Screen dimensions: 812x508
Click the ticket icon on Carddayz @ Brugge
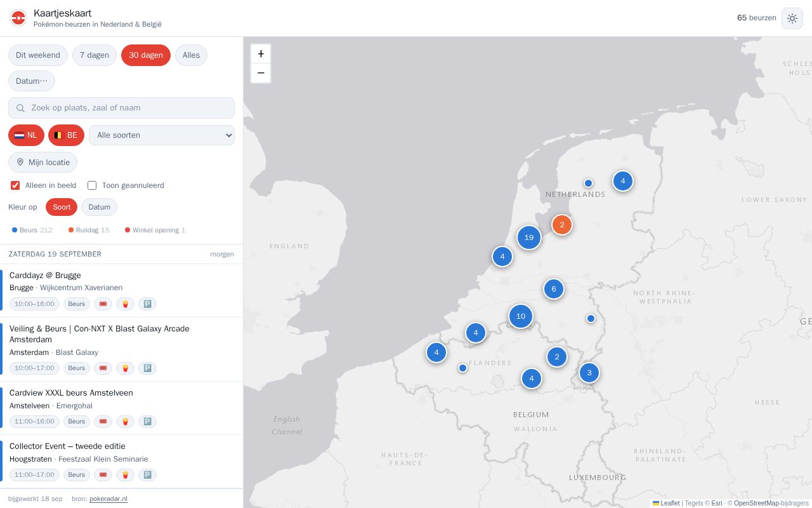[x=103, y=304]
